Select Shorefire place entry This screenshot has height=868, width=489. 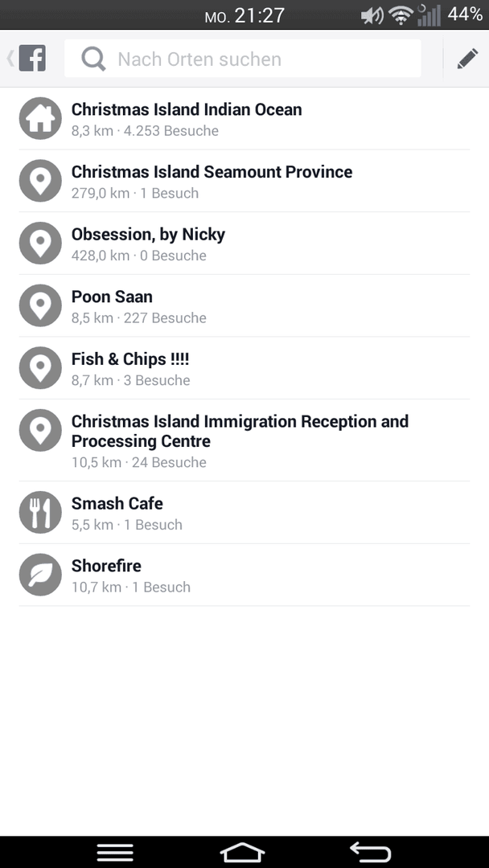pos(244,575)
